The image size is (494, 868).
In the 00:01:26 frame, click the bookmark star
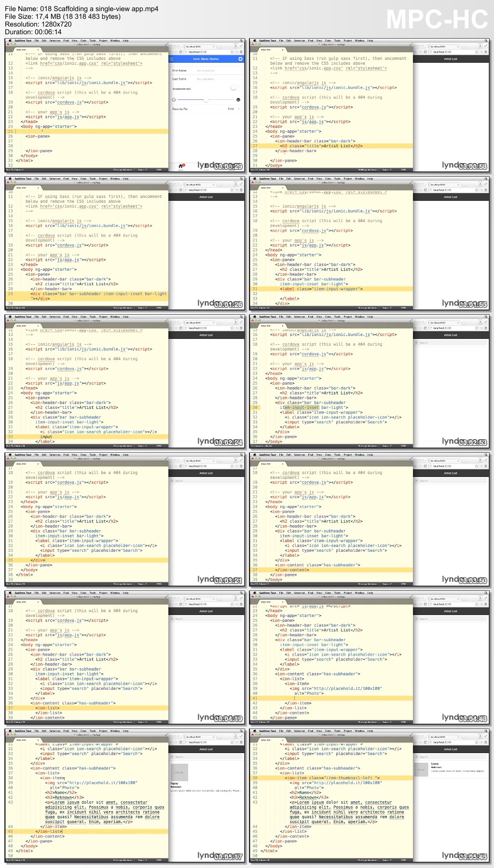click(x=232, y=190)
